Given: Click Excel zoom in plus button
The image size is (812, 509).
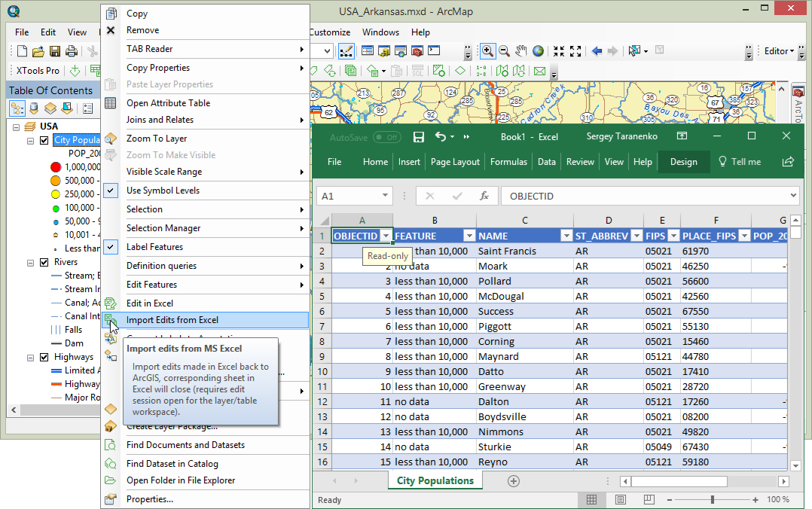Looking at the screenshot, I should click(x=756, y=500).
